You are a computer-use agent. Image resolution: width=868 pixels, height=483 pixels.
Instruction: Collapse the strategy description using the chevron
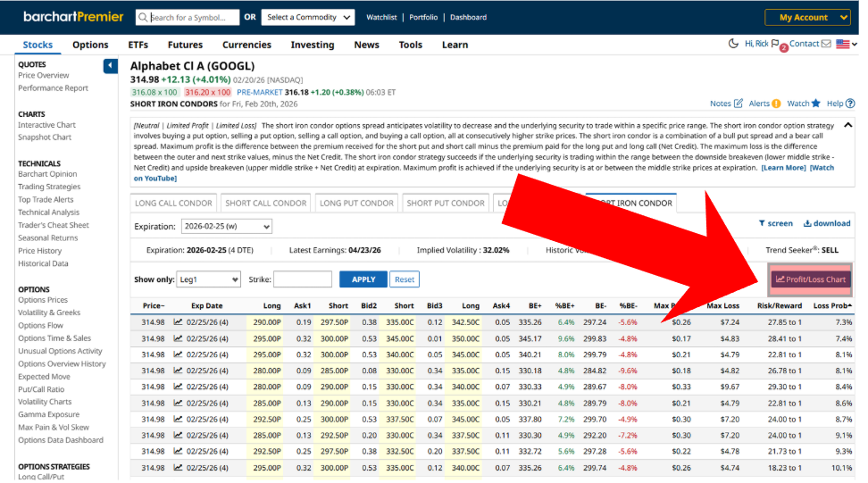coord(847,126)
